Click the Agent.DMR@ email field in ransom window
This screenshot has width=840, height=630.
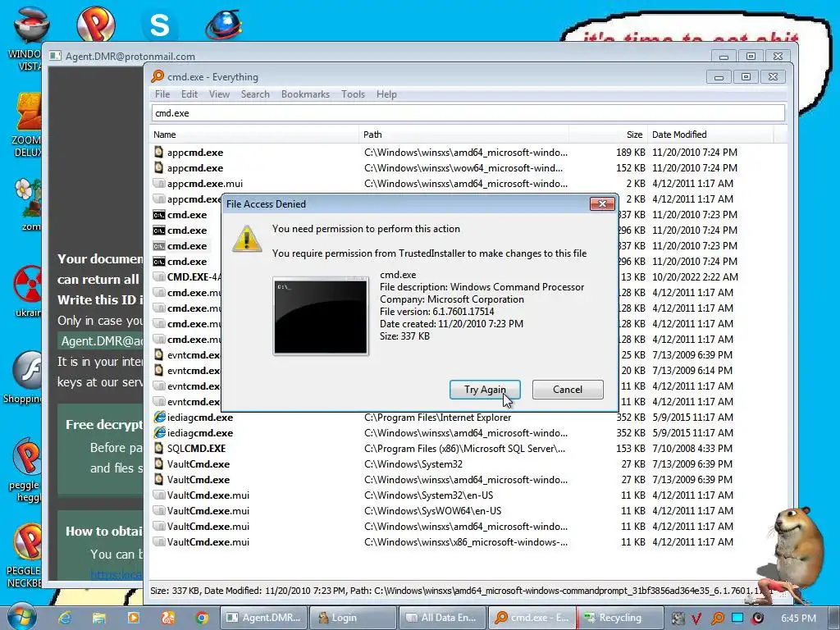tap(101, 341)
